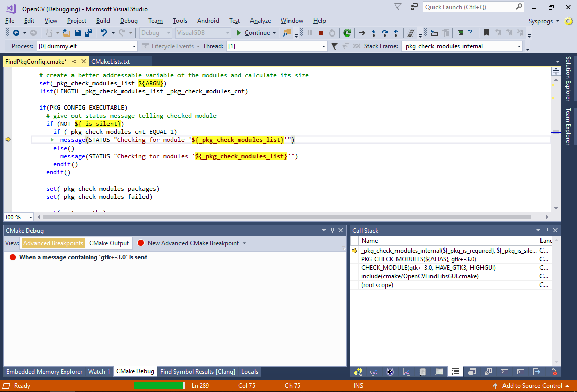Switch view to Advanced Breakpoints
The image size is (577, 392).
53,243
